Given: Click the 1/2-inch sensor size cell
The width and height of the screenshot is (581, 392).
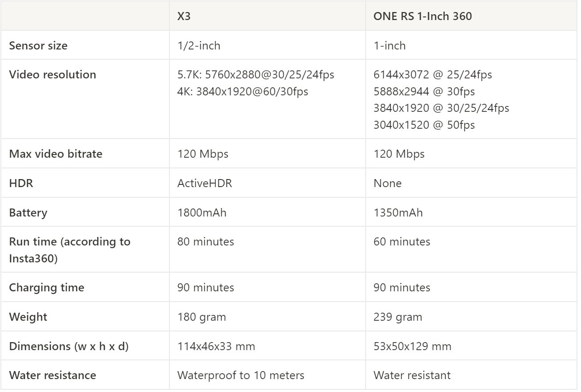Looking at the screenshot, I should [199, 45].
